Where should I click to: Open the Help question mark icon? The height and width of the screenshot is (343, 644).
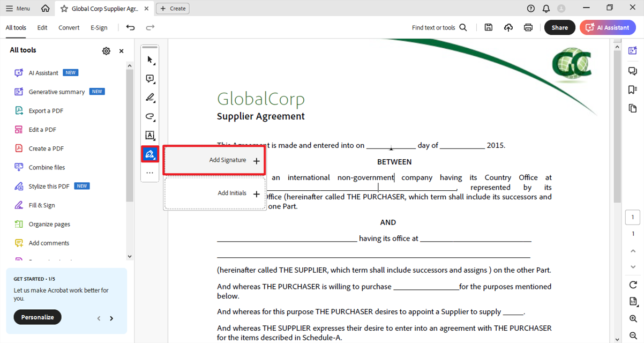click(530, 9)
